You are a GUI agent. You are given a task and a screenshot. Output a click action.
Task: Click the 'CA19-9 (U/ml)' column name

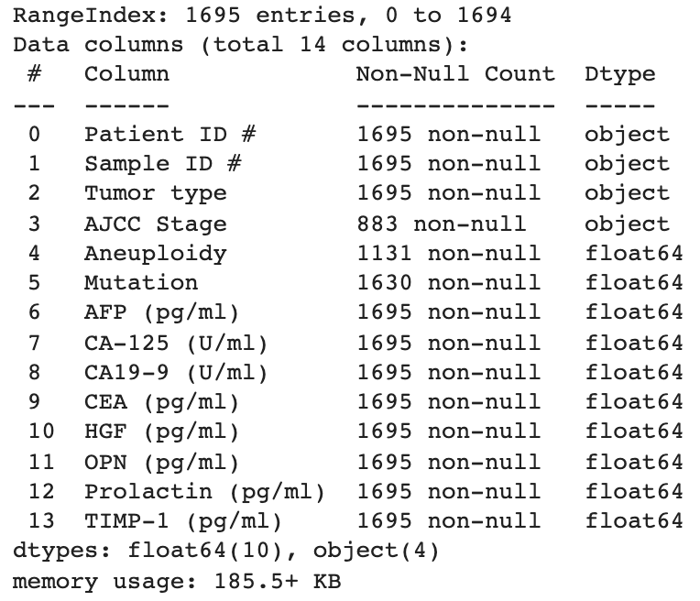pyautogui.click(x=177, y=372)
